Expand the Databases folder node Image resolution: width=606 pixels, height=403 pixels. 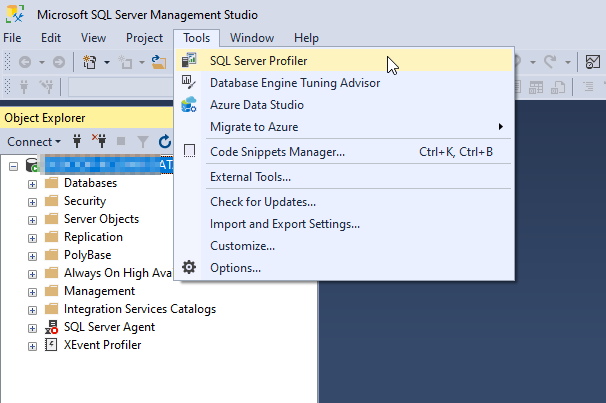point(32,184)
